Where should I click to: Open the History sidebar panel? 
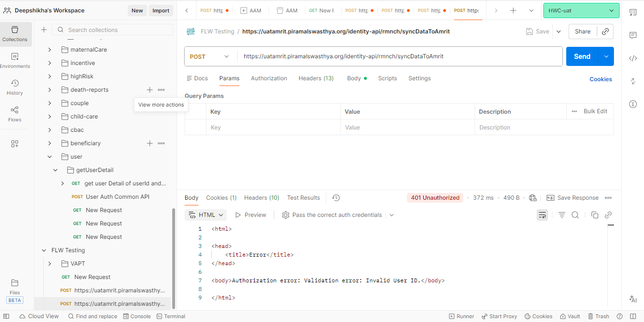tap(15, 87)
